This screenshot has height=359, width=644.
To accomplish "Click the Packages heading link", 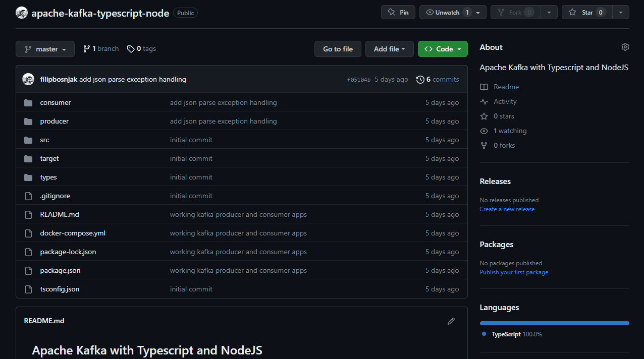I will [x=497, y=245].
